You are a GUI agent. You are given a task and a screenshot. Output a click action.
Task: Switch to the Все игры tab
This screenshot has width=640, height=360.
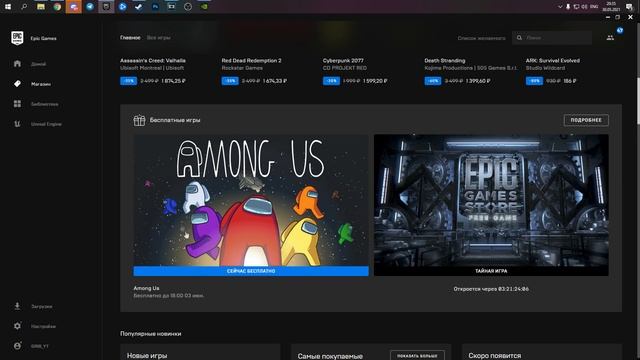(x=159, y=38)
